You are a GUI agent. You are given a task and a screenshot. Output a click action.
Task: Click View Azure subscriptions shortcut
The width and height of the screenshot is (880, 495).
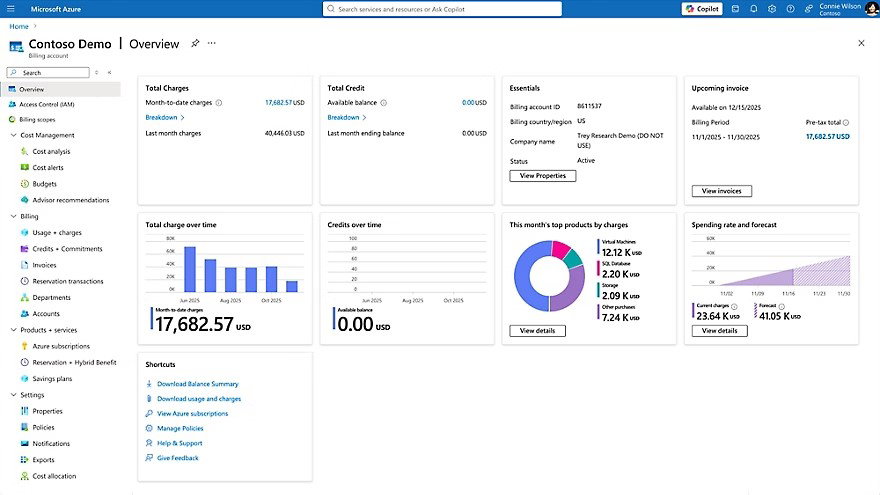click(192, 414)
